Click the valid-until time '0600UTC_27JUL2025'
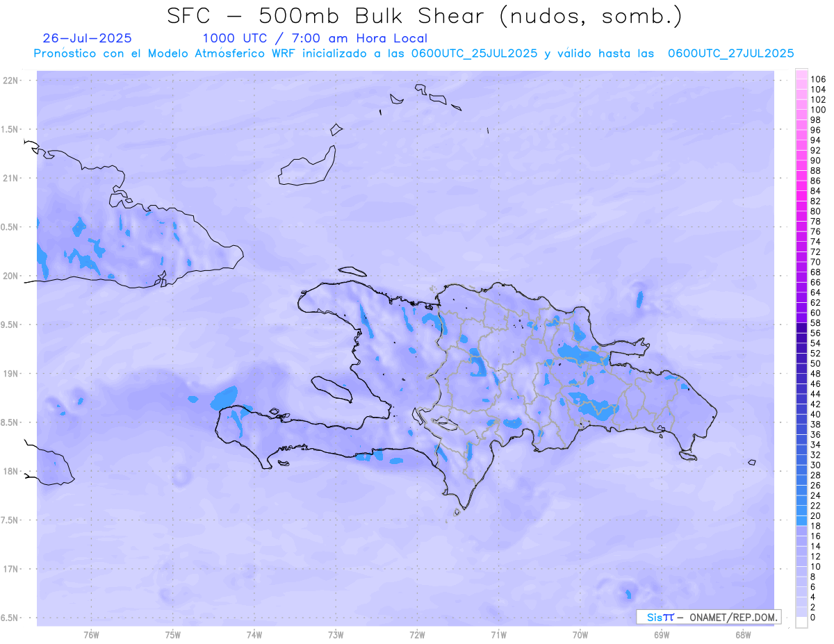 click(x=730, y=53)
